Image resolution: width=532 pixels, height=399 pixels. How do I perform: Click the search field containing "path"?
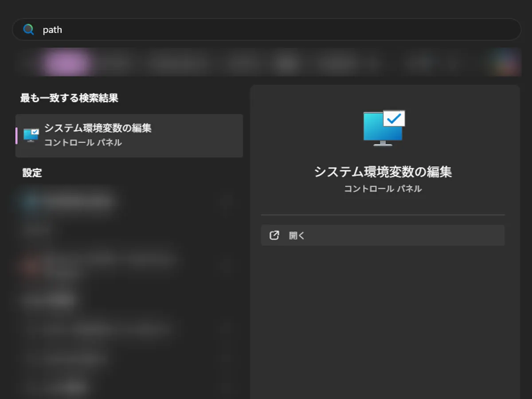pyautogui.click(x=266, y=30)
